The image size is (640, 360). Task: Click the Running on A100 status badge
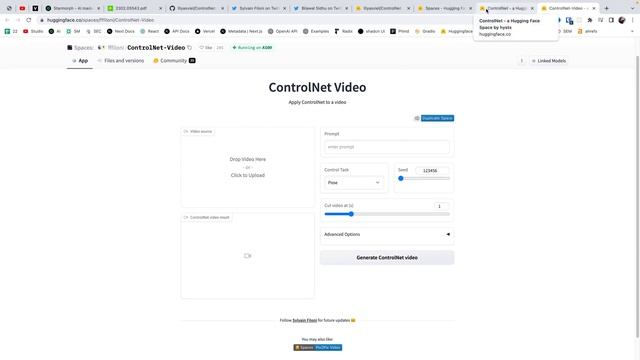tap(252, 48)
